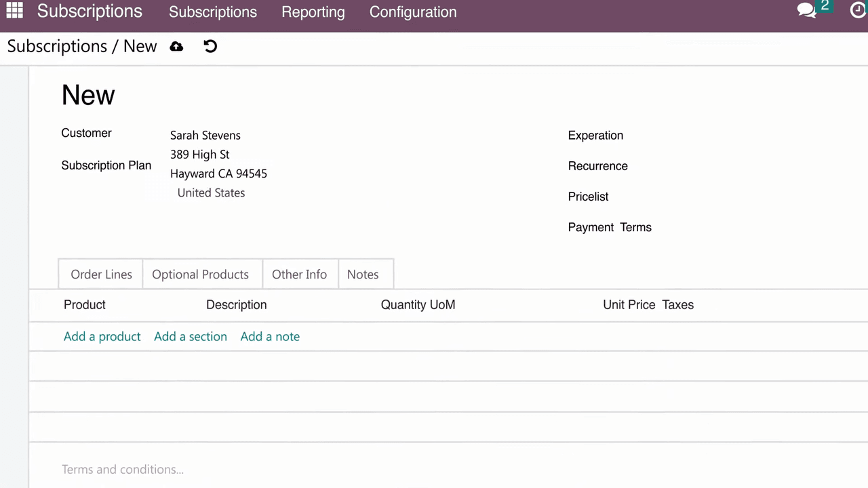Open the Reporting menu
Viewport: 868px width, 488px height.
[x=313, y=12]
